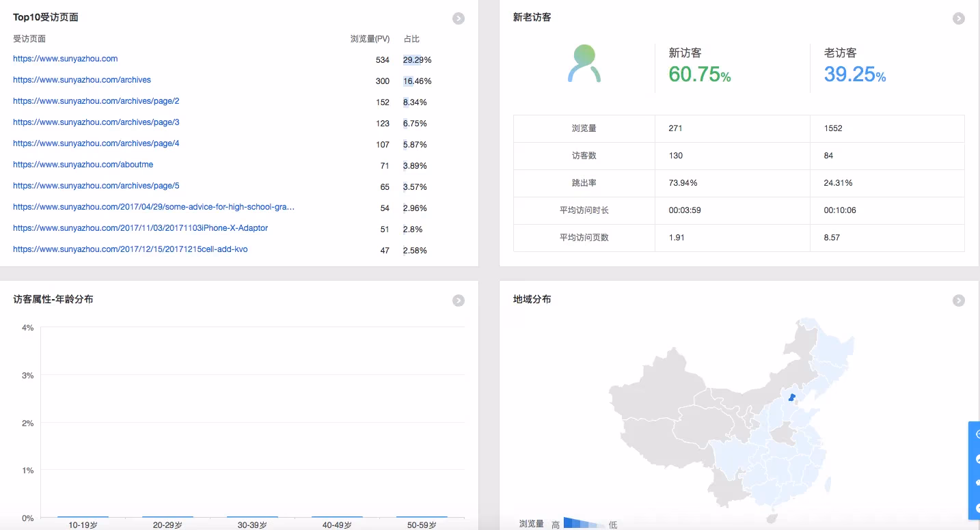
Task: Open the iPhone-X-Adaptor article link
Action: (141, 229)
